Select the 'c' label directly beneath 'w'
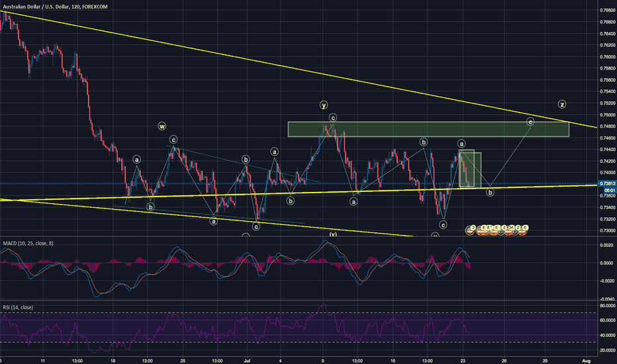 pos(173,139)
